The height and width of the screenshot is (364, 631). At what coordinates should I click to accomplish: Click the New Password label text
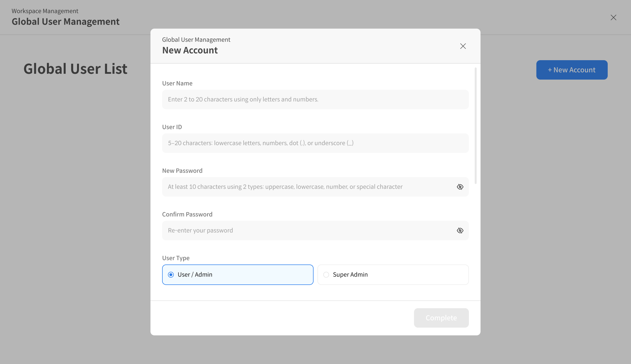click(x=182, y=171)
